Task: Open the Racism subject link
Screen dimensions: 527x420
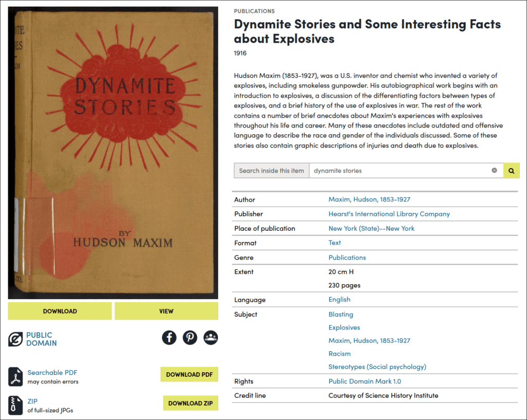Action: [x=340, y=354]
